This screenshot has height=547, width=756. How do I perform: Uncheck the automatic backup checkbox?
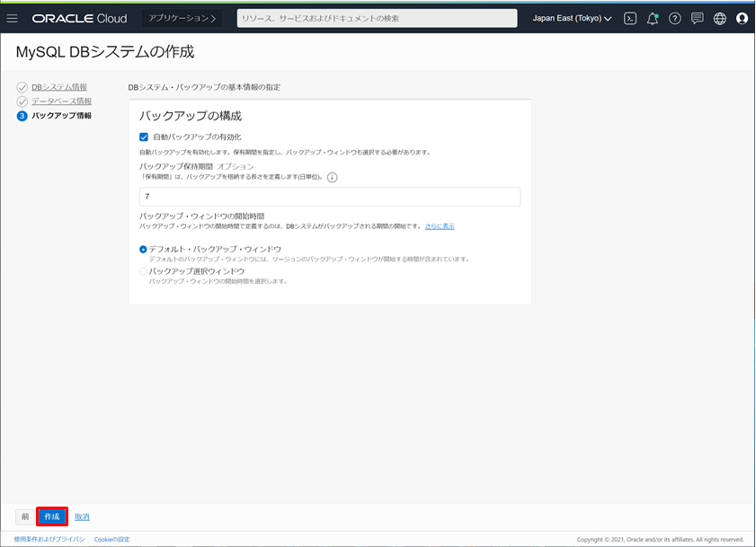click(x=144, y=137)
